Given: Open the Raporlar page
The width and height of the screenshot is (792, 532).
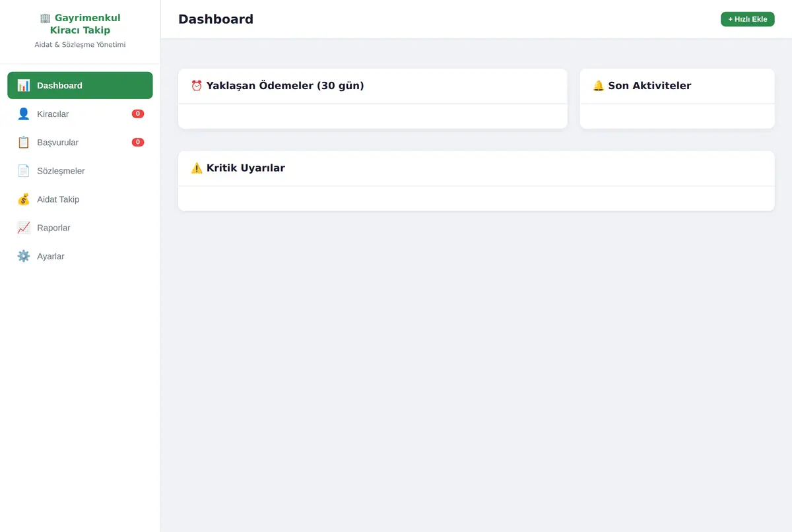Looking at the screenshot, I should (80, 227).
